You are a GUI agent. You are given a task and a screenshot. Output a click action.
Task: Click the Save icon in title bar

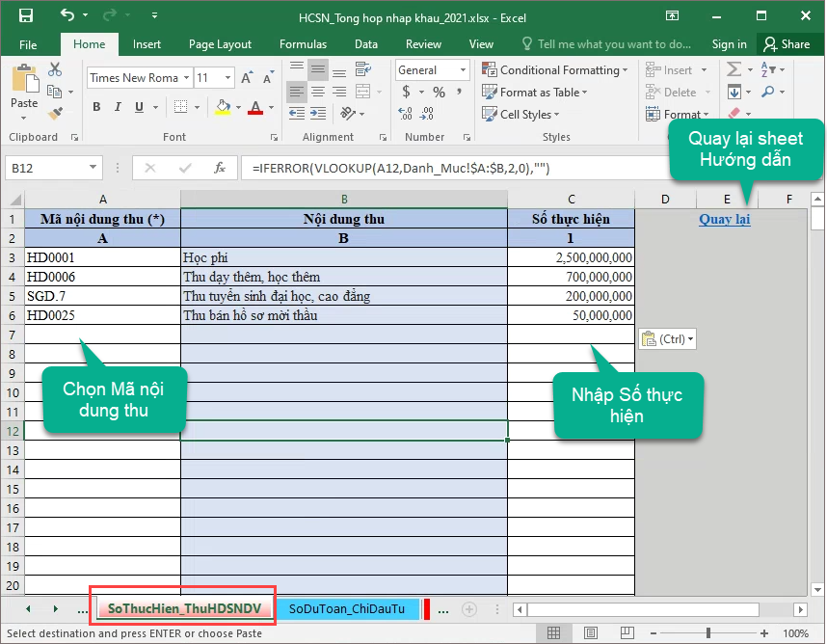[x=26, y=15]
